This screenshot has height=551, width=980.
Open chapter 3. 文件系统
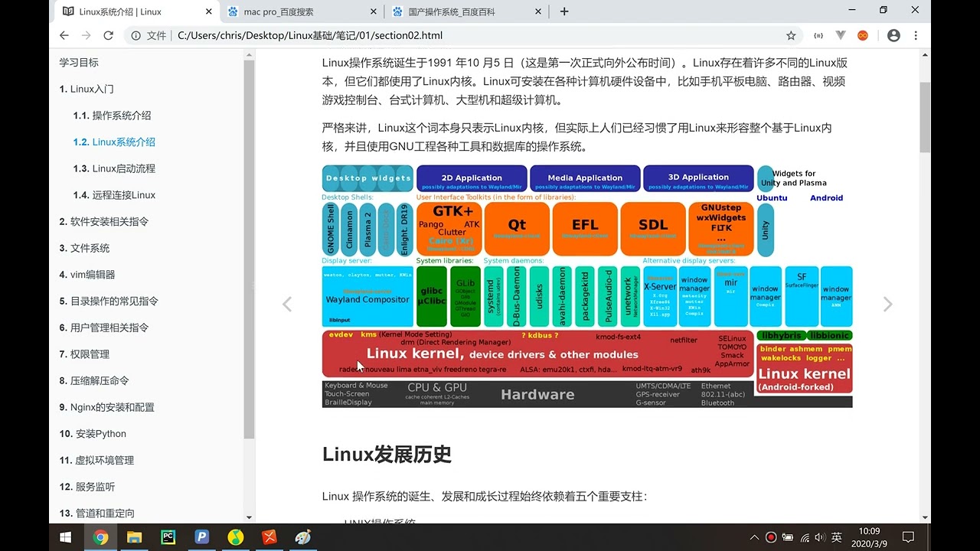click(x=84, y=248)
